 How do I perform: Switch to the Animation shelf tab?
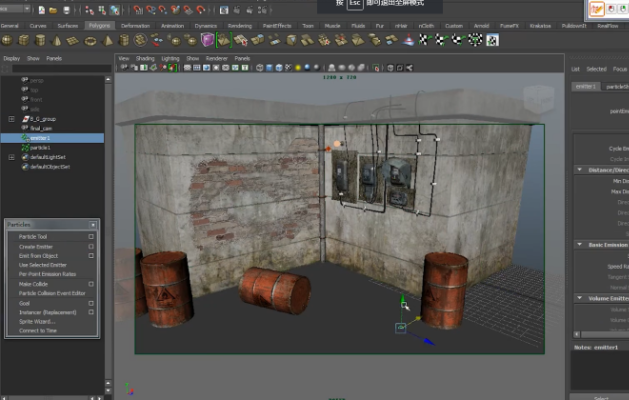(x=172, y=26)
